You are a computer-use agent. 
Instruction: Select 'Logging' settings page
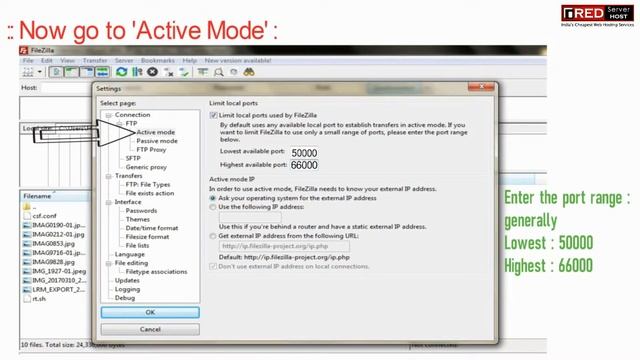click(x=127, y=289)
